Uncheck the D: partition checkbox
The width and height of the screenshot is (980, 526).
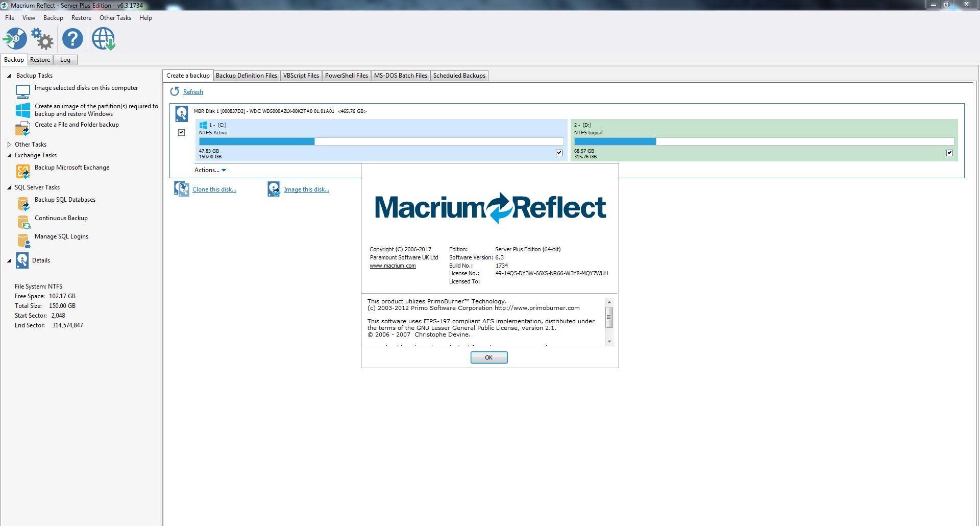(949, 153)
